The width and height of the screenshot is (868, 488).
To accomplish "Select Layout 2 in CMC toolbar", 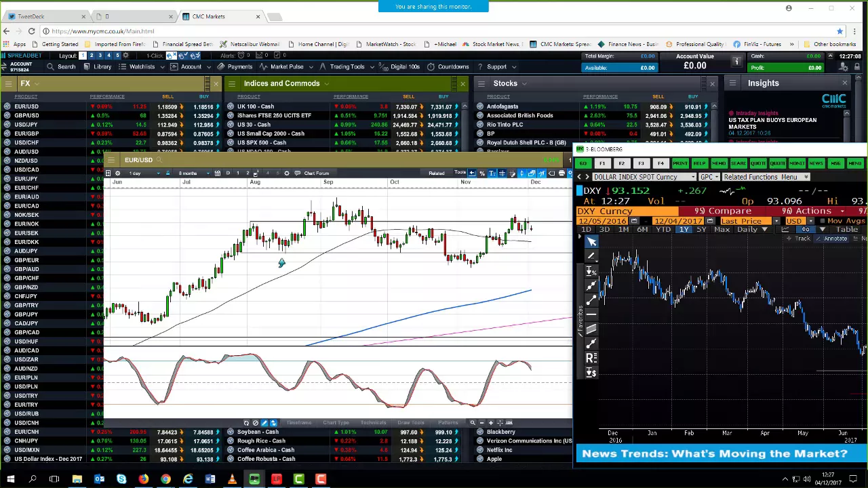I will [x=92, y=56].
